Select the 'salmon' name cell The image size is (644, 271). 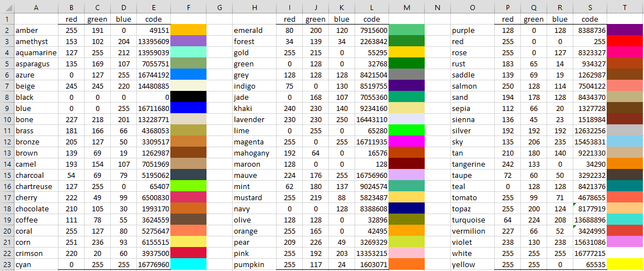coord(473,86)
